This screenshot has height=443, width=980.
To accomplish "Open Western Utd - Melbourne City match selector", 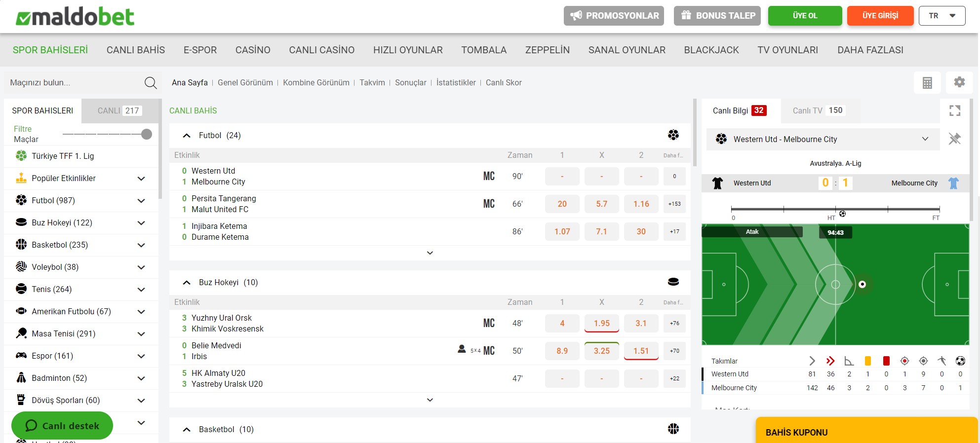I will point(824,139).
